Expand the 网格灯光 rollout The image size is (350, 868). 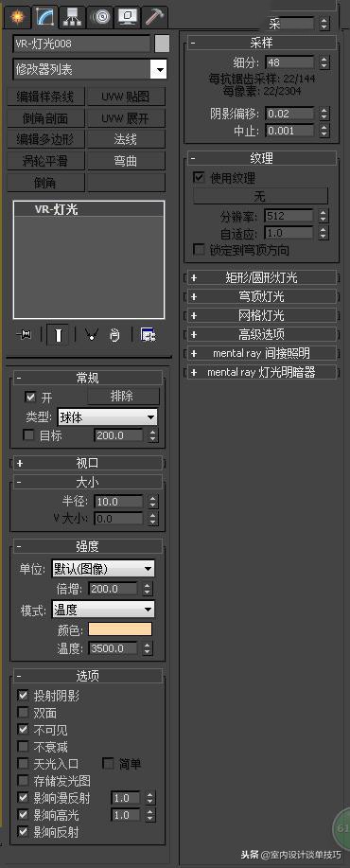261,315
